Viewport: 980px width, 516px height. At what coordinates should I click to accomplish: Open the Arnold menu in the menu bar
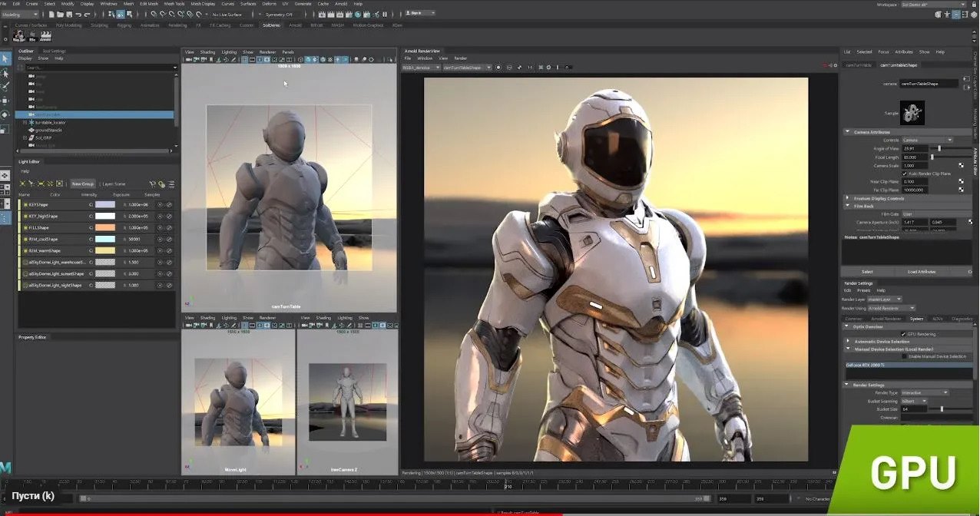(x=341, y=4)
